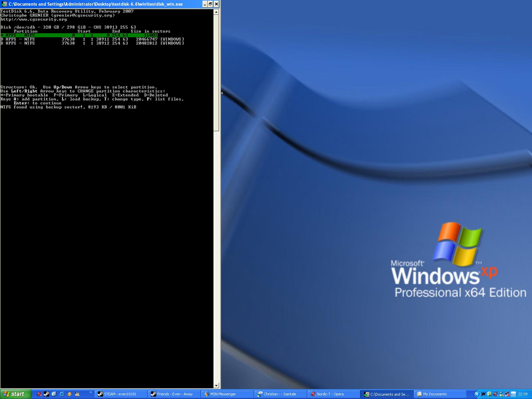Click the http://www.cgsecurity.org text

(34, 19)
